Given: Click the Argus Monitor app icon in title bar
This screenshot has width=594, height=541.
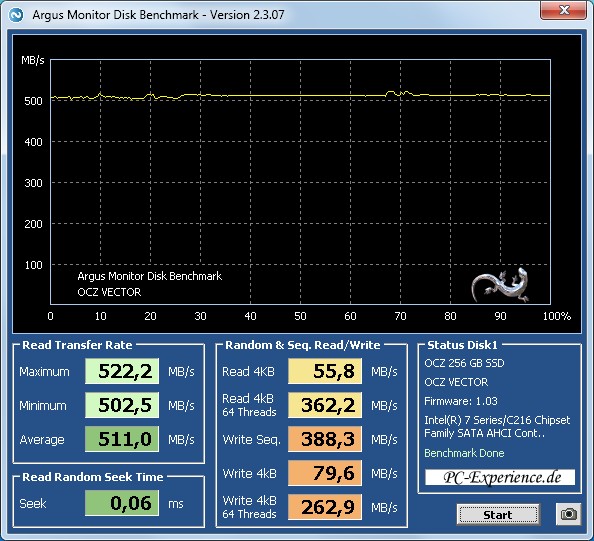Looking at the screenshot, I should tap(16, 15).
